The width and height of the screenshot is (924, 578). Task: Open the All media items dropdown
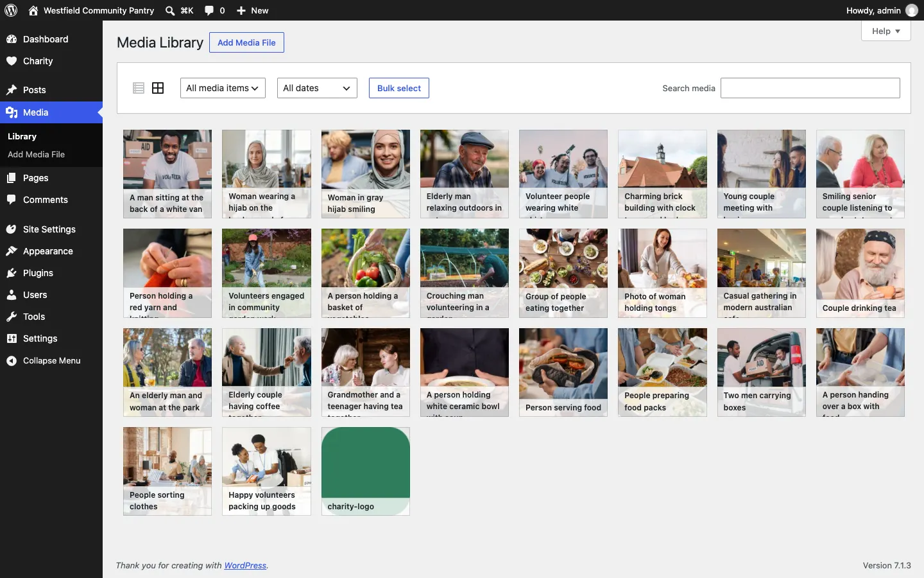click(x=223, y=88)
